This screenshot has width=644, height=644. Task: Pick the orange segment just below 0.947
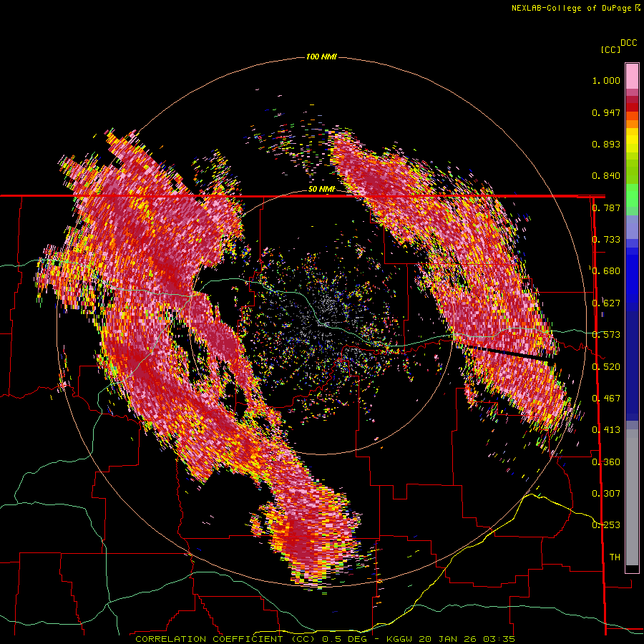[x=632, y=116]
